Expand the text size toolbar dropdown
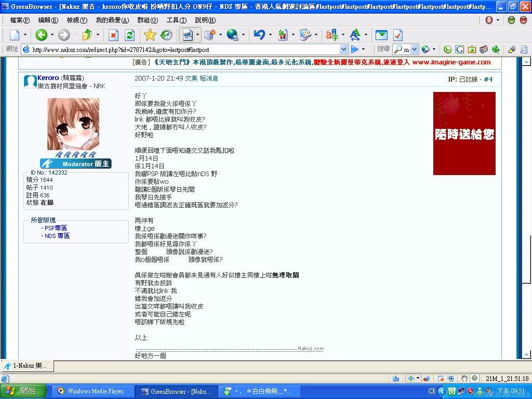This screenshot has width=532, height=399. coord(366,35)
